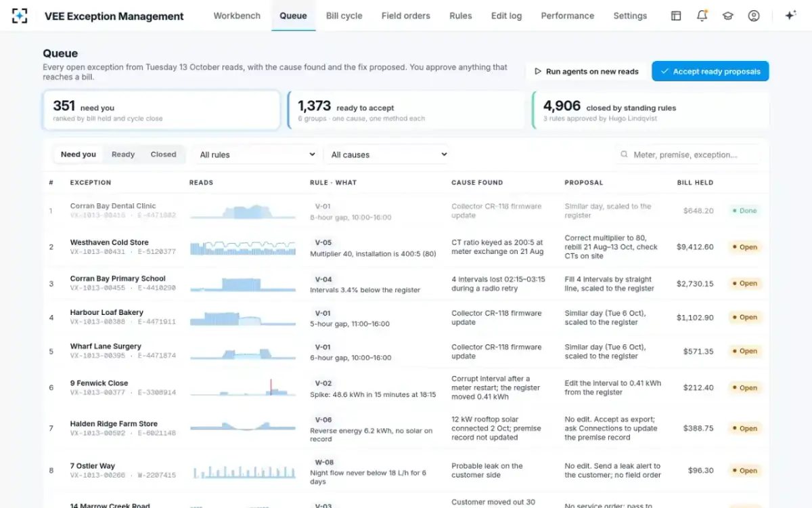Open the Wharf Lane Surgery exception
Image resolution: width=812 pixels, height=508 pixels.
[106, 346]
